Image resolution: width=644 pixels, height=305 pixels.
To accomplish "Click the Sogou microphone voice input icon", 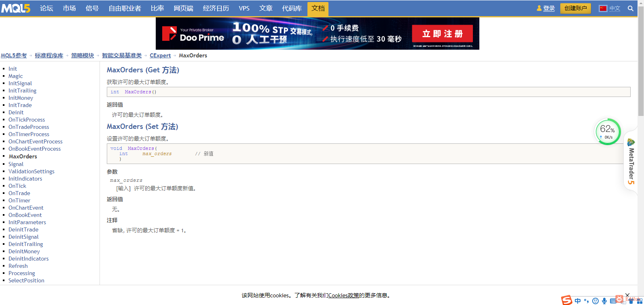I will click(x=604, y=301).
